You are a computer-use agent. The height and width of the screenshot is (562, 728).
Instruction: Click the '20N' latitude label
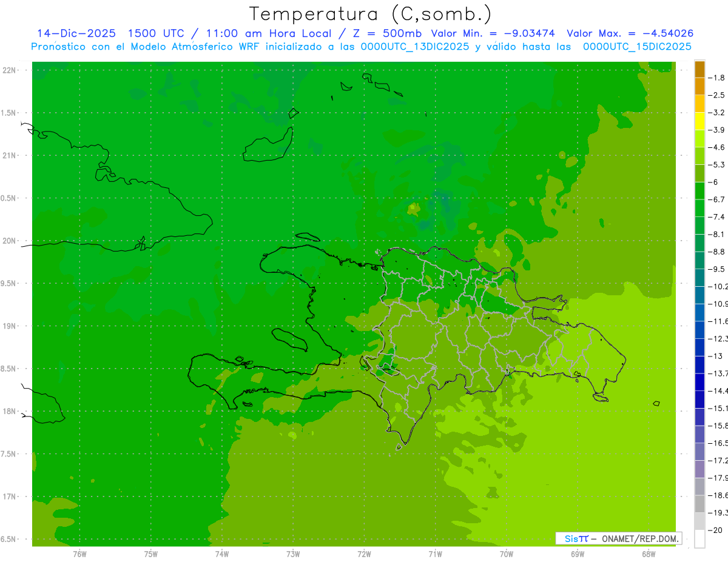9,241
